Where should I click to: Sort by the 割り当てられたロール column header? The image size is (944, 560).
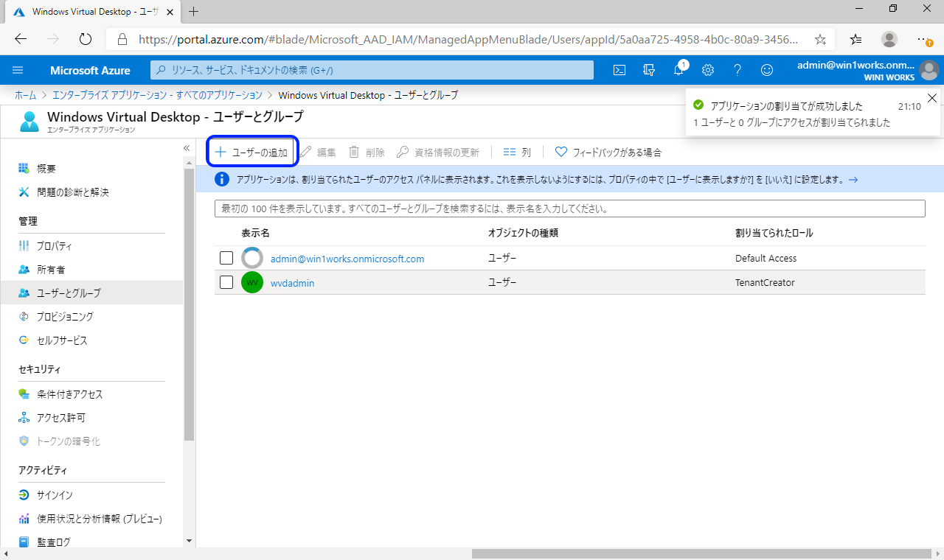click(774, 233)
